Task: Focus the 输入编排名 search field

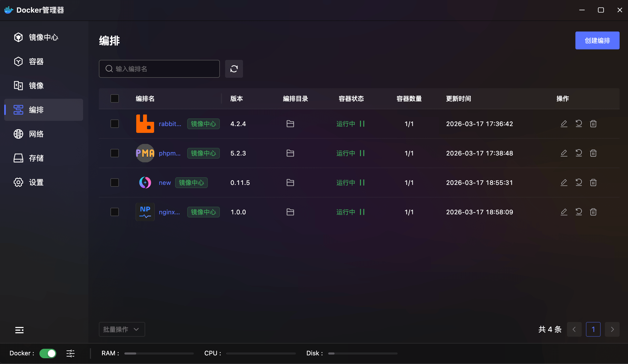Action: (x=159, y=69)
